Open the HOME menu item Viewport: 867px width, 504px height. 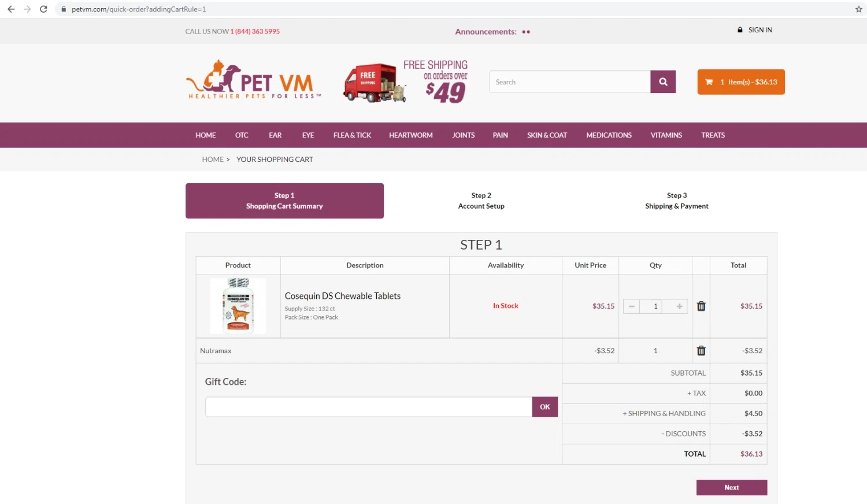206,135
